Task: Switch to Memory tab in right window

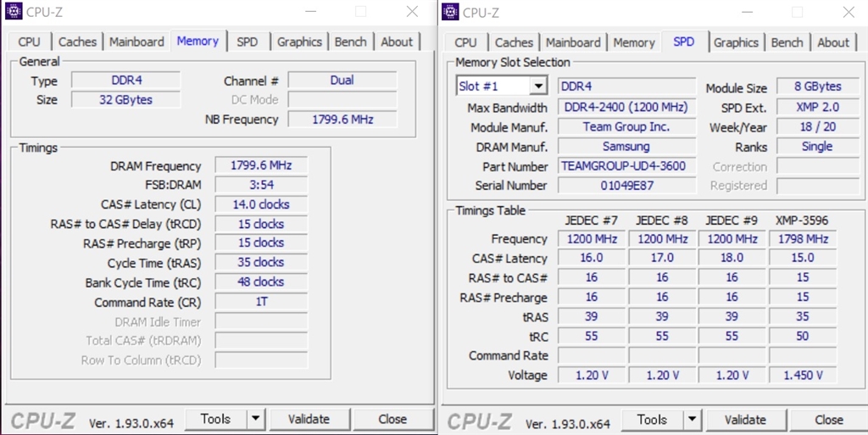Action: click(634, 42)
